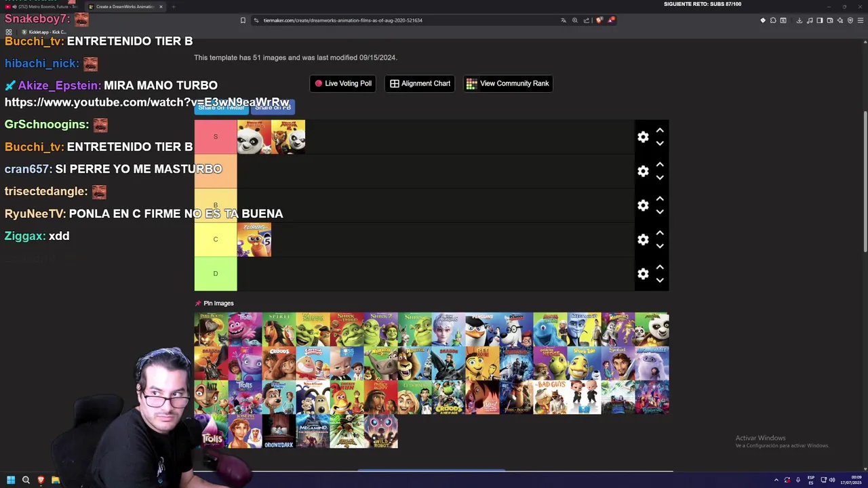Open a new browser tab
Screen dimensions: 868x488
(x=174, y=7)
